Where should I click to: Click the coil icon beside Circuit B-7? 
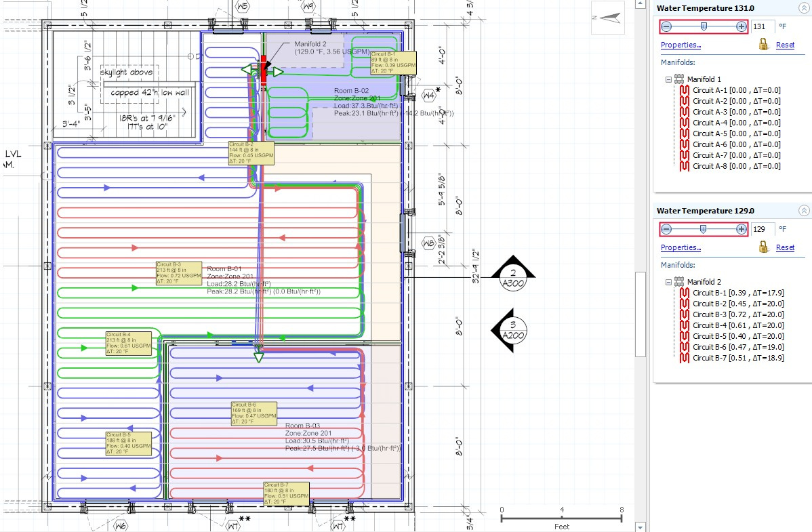click(x=685, y=358)
